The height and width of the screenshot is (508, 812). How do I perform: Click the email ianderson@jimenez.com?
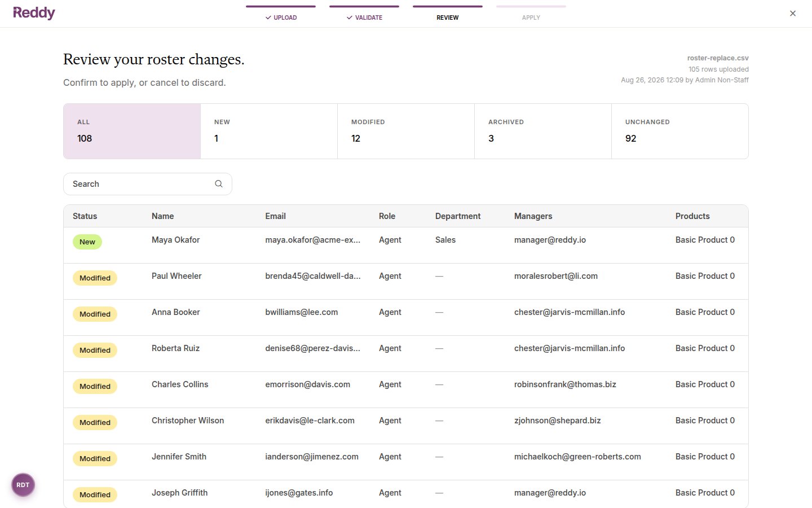click(x=312, y=457)
